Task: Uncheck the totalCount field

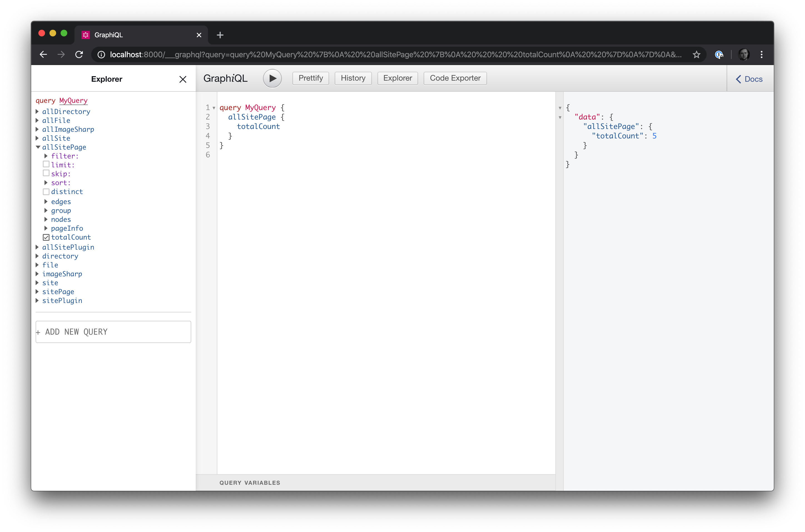Action: pyautogui.click(x=46, y=237)
